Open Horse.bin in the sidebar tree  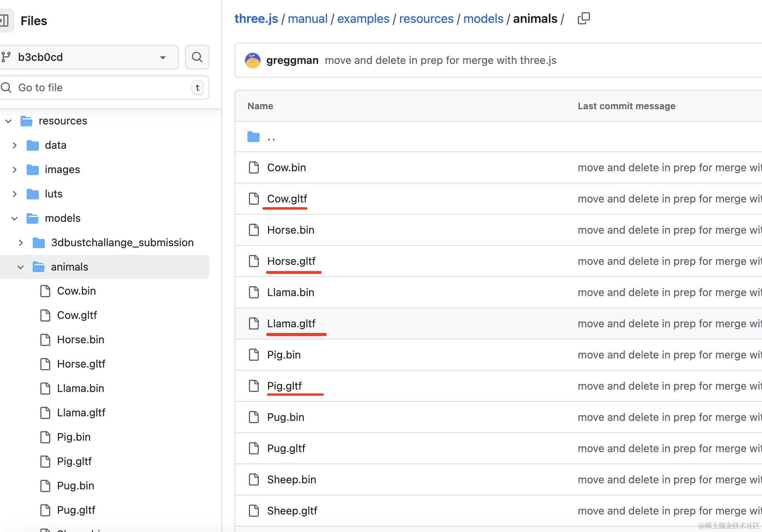tap(81, 339)
